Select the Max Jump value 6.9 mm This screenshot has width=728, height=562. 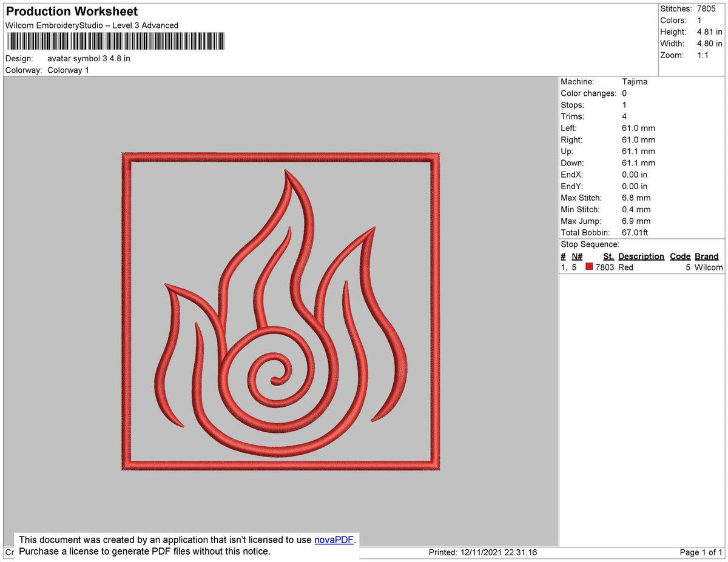pos(636,221)
